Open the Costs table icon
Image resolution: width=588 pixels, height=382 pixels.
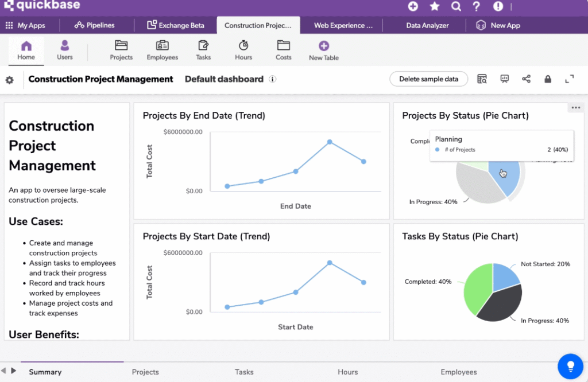[x=284, y=46]
